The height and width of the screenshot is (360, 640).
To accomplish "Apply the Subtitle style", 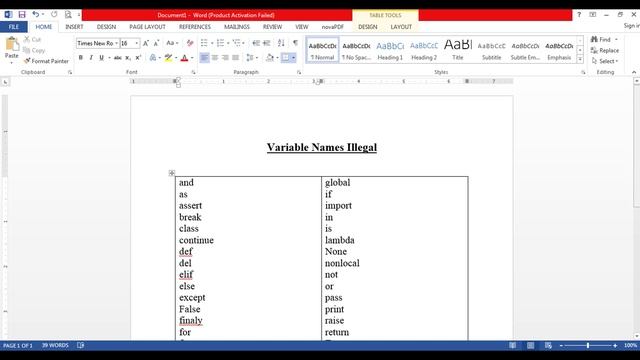I will coord(491,50).
